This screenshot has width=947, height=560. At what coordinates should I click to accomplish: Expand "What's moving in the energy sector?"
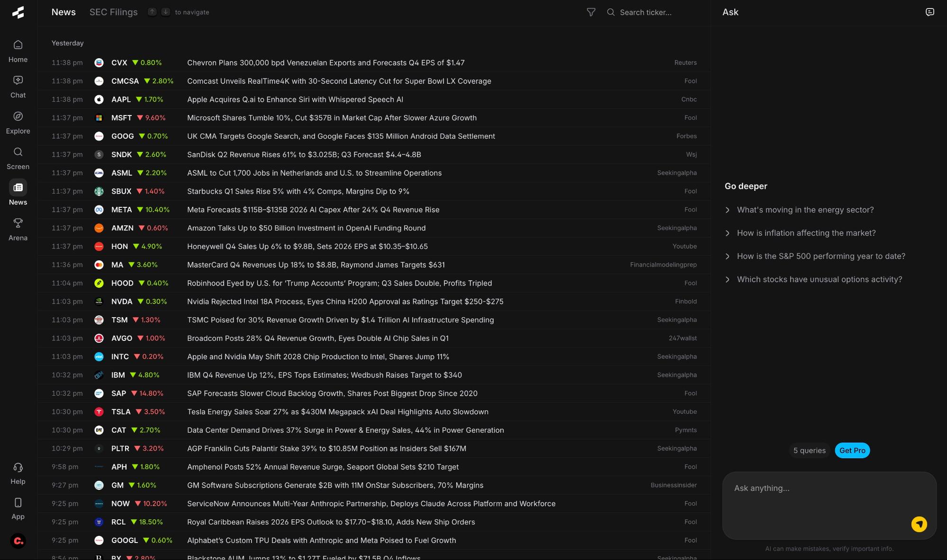(x=805, y=210)
